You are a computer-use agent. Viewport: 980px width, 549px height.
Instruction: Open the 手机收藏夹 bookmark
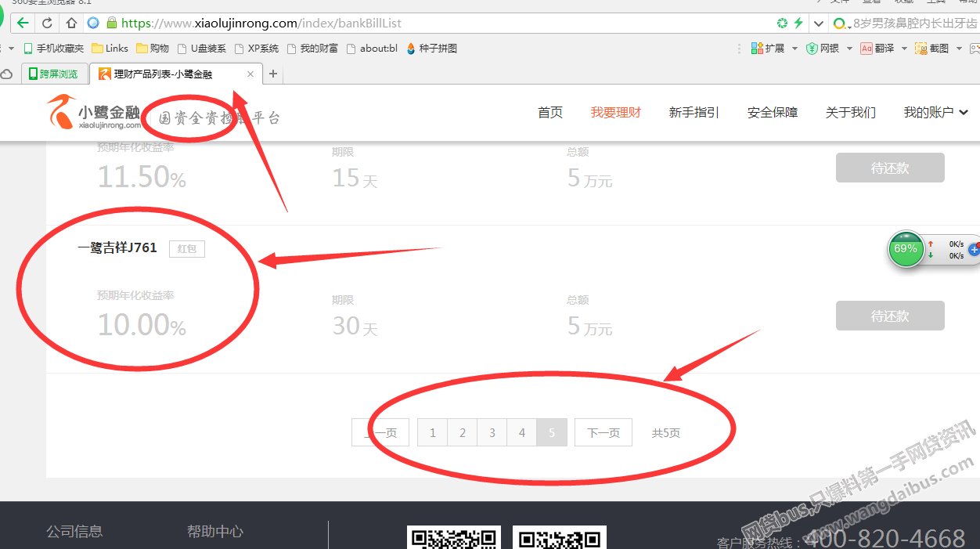click(x=54, y=49)
